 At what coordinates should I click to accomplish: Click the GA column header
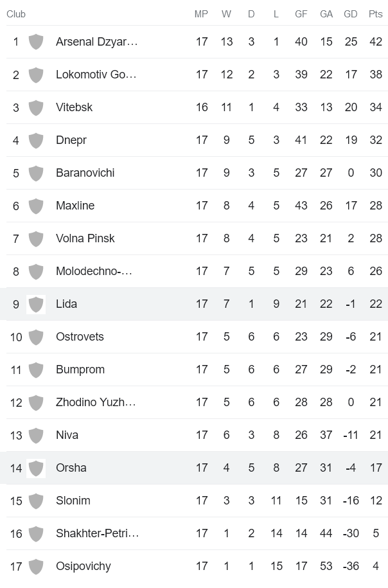pos(326,14)
